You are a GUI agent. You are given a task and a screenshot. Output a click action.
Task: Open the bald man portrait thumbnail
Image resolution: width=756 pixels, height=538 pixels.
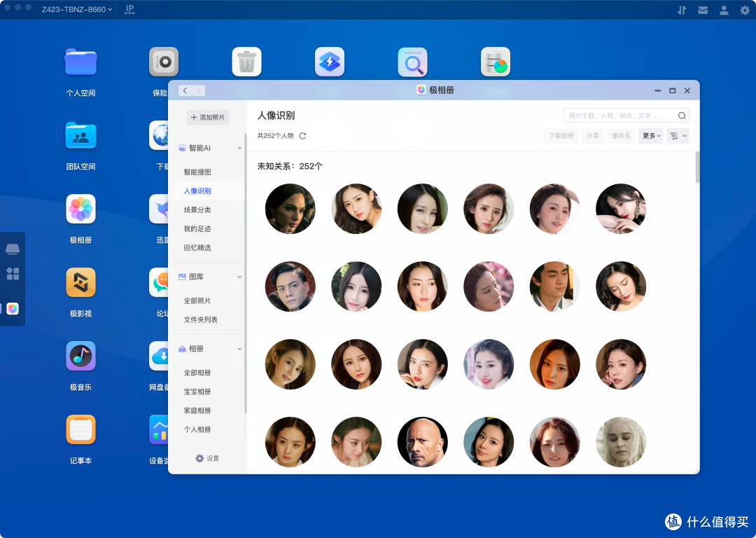[422, 442]
